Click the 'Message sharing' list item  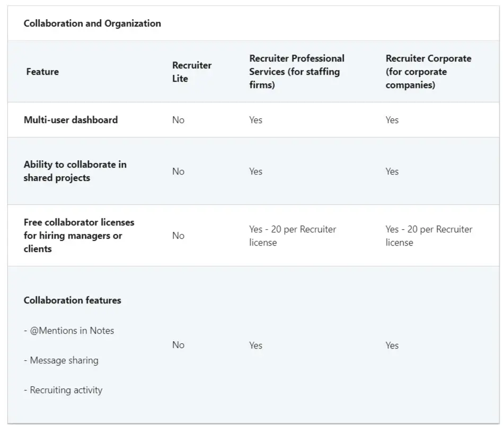(61, 360)
